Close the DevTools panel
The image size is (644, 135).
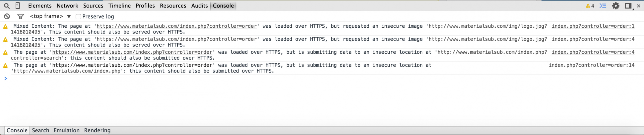point(639,6)
